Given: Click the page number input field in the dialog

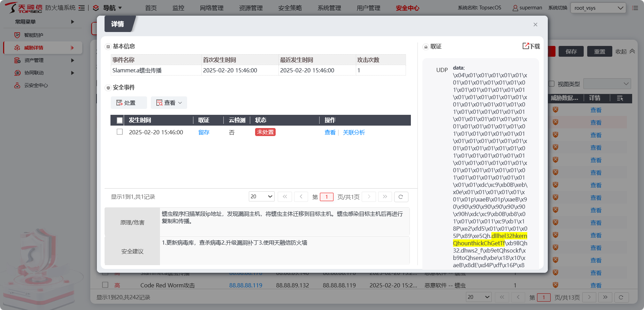Looking at the screenshot, I should click(x=327, y=197).
